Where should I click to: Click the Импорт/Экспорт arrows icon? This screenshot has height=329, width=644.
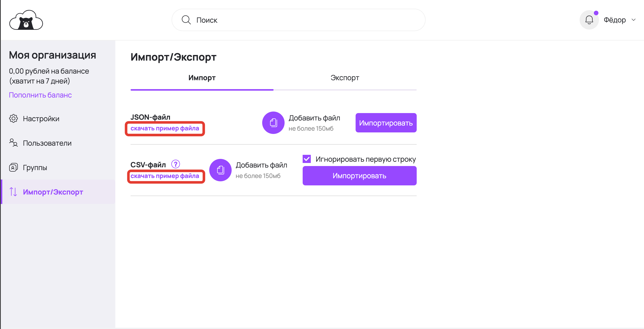tap(13, 192)
